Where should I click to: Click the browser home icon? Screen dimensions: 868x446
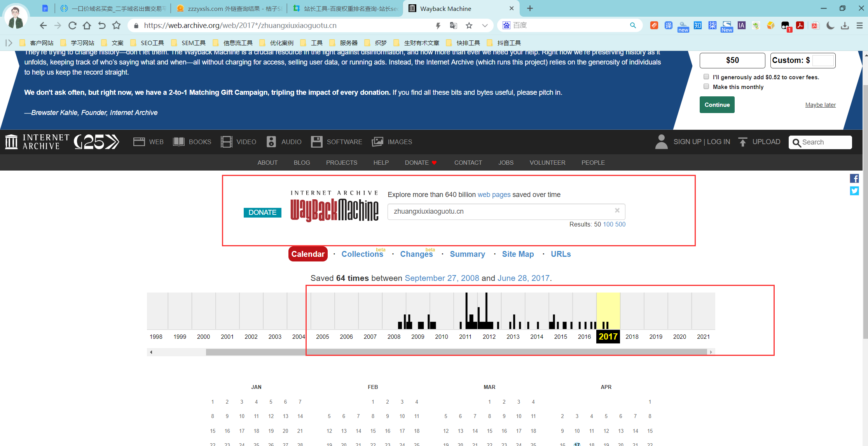[x=87, y=26]
